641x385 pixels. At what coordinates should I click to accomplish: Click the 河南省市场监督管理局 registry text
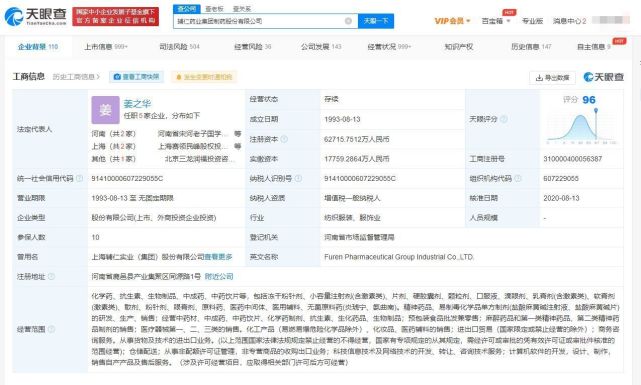tap(359, 237)
